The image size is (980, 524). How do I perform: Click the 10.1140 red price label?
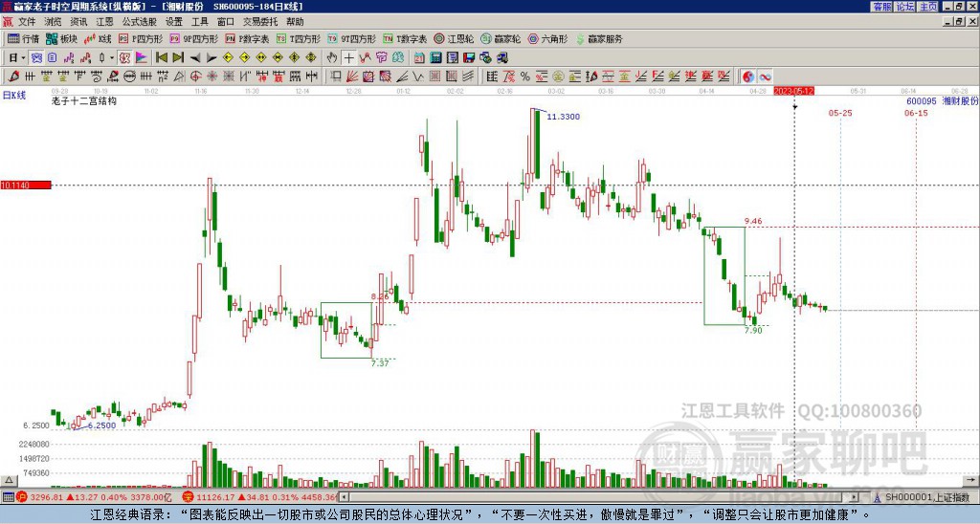click(x=26, y=185)
